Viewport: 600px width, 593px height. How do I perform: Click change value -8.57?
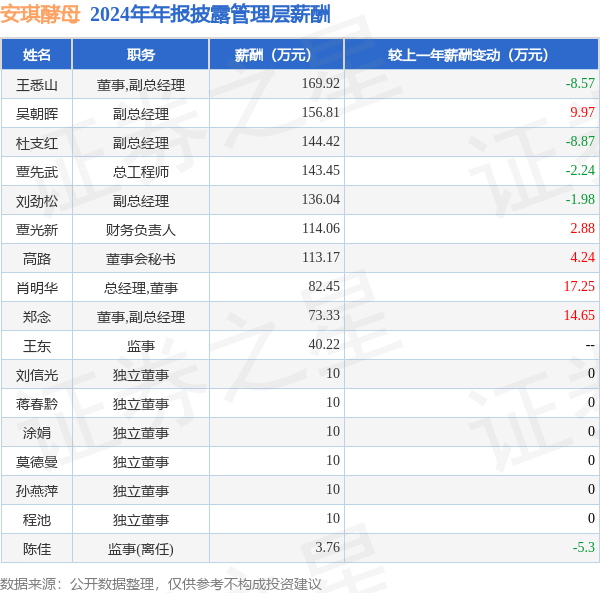pyautogui.click(x=580, y=83)
